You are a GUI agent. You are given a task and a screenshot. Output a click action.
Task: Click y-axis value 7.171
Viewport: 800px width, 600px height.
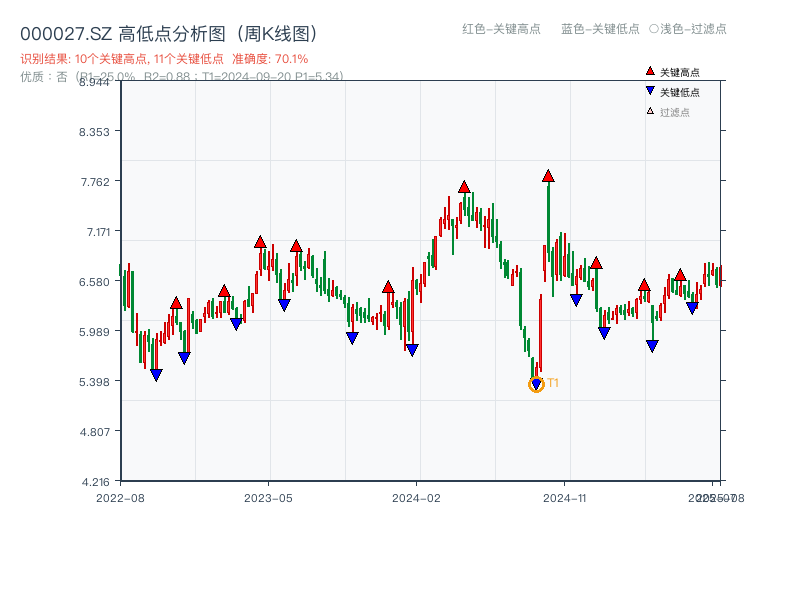(x=98, y=232)
